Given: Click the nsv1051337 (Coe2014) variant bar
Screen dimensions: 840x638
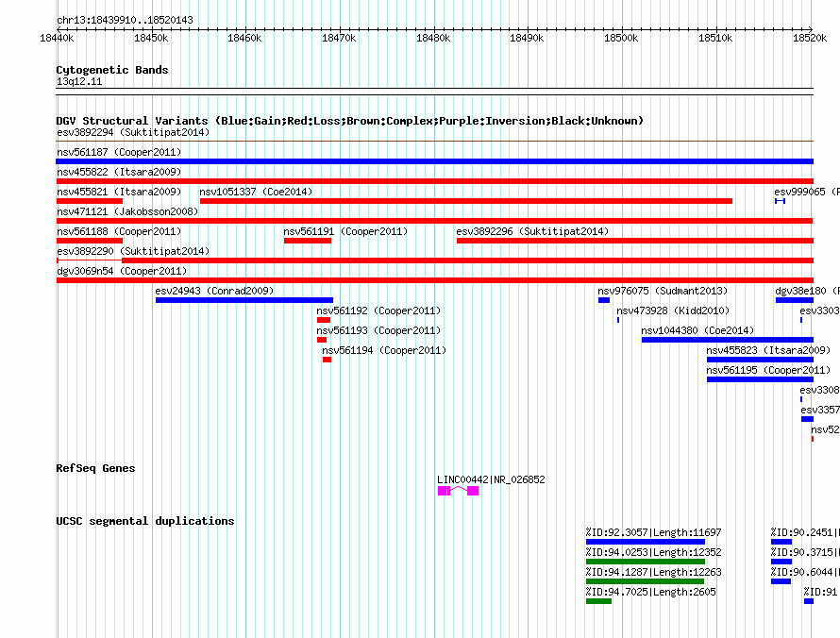Looking at the screenshot, I should [466, 201].
